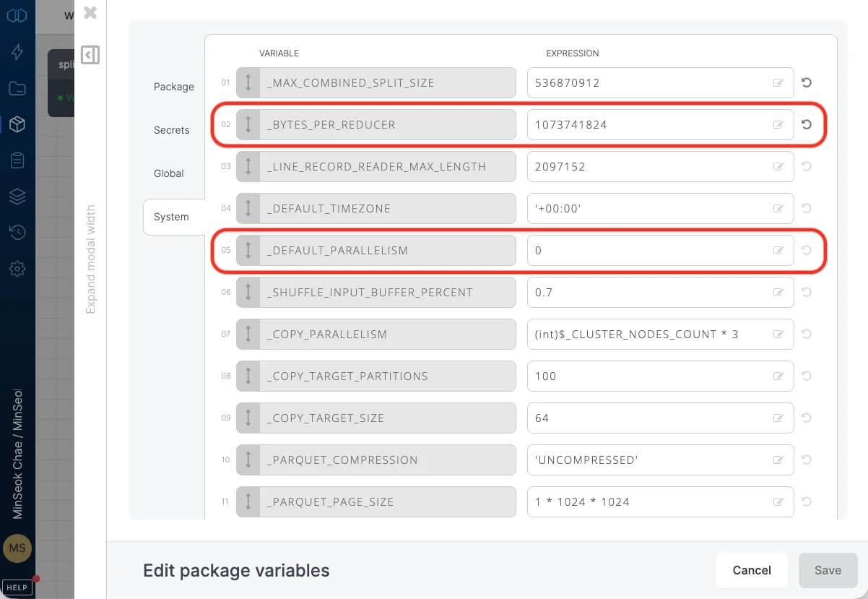The width and height of the screenshot is (868, 599).
Task: Edit _COPY_TARGET_PARTITIONS expression 100
Action: (660, 376)
